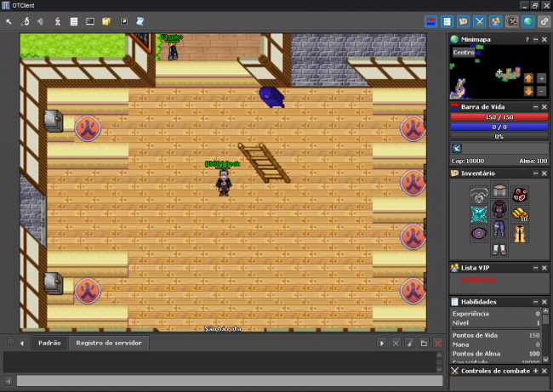553x392 pixels.
Task: Clear chat with the broom icon
Action: [x=410, y=343]
